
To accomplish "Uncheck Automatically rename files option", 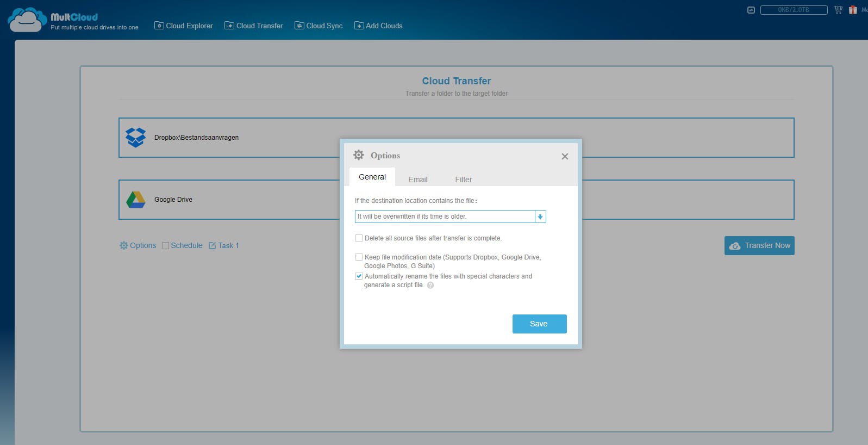I will [x=359, y=276].
